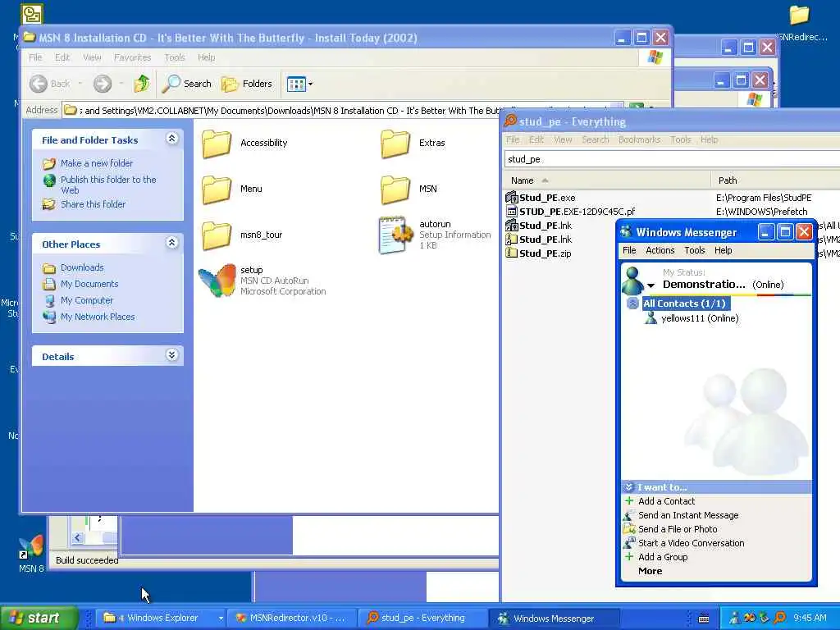This screenshot has width=840, height=630.
Task: Click Send an Instant Message
Action: coord(688,515)
